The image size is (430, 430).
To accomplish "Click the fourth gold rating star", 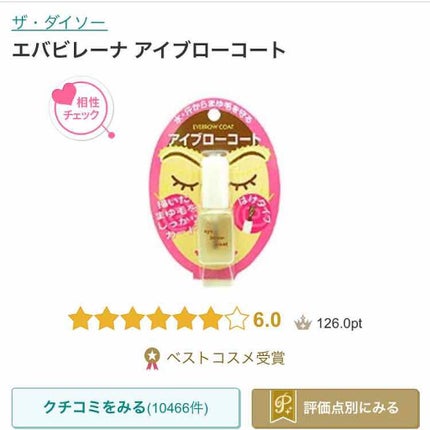I will click(159, 319).
